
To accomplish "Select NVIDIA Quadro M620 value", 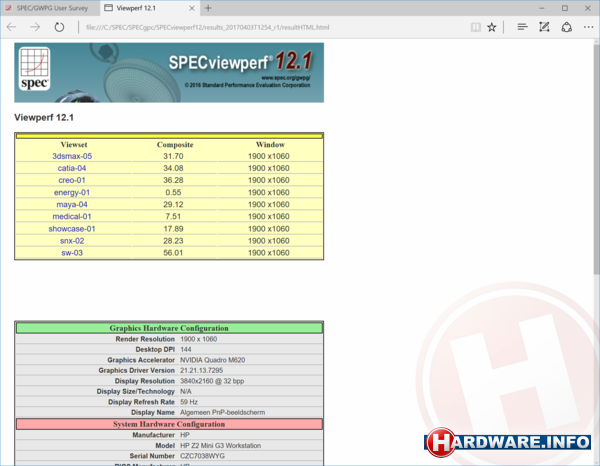I will pos(212,360).
